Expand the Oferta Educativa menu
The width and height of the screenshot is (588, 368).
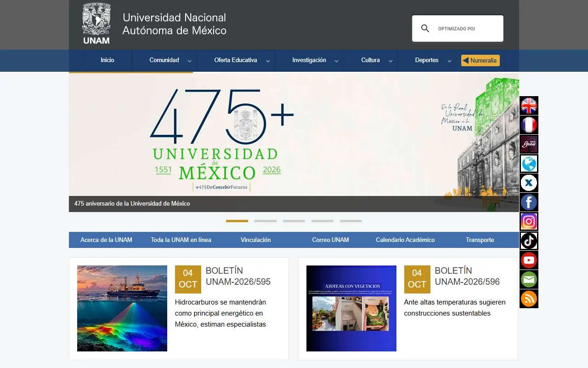[x=236, y=60]
